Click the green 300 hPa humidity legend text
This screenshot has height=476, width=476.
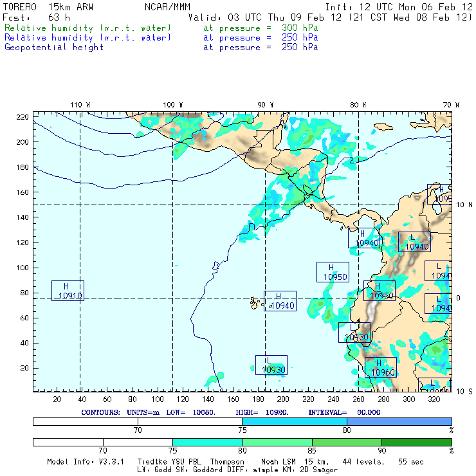click(x=88, y=28)
